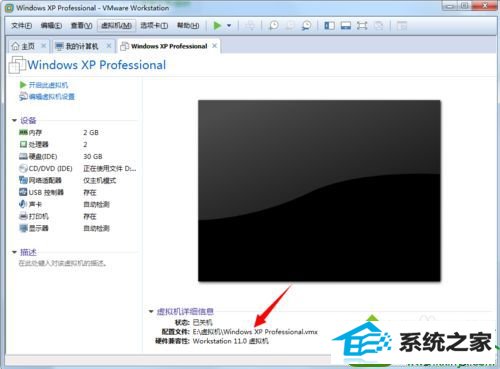Click the Unity mode toolbar icon
500x369 pixels.
point(378,25)
